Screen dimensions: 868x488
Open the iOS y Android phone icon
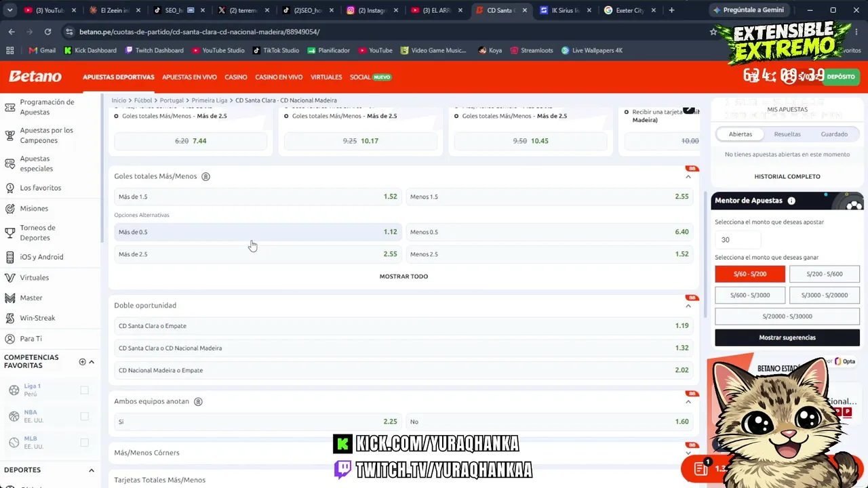tap(9, 257)
